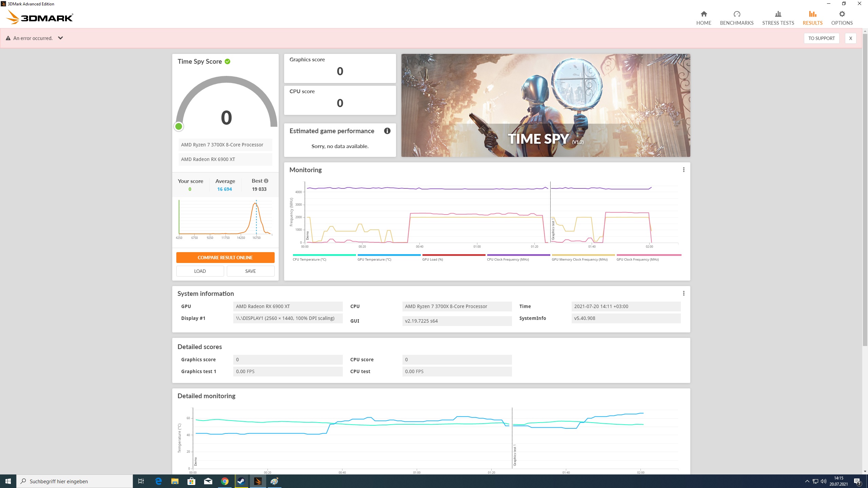
Task: Click the To Support button
Action: click(821, 38)
